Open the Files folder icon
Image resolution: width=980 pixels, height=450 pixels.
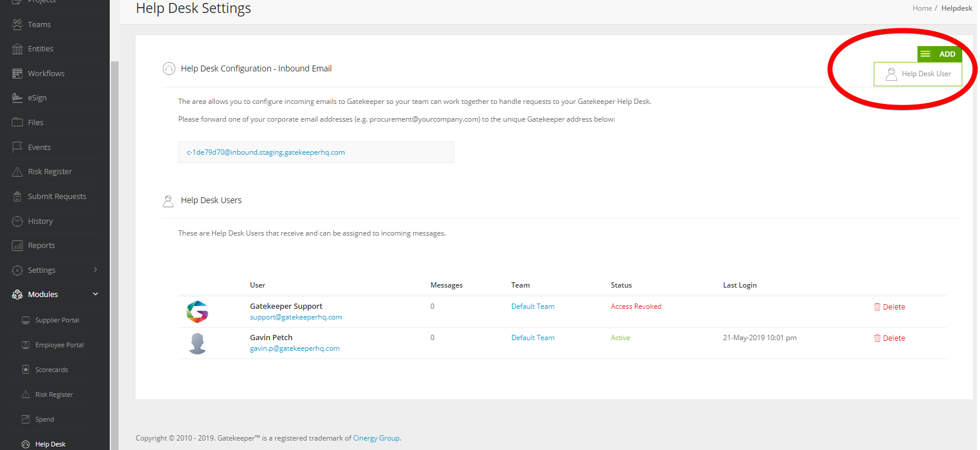click(x=17, y=122)
